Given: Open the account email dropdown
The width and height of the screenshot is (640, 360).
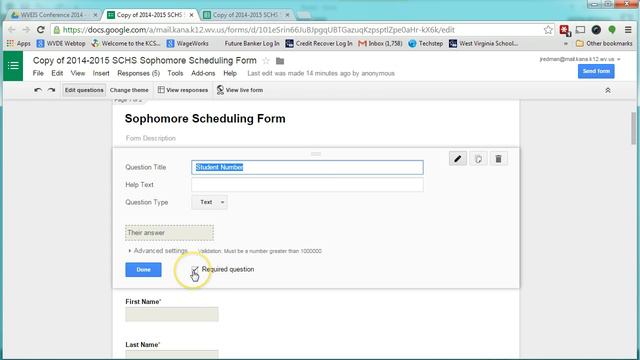Looking at the screenshot, I should [x=580, y=59].
